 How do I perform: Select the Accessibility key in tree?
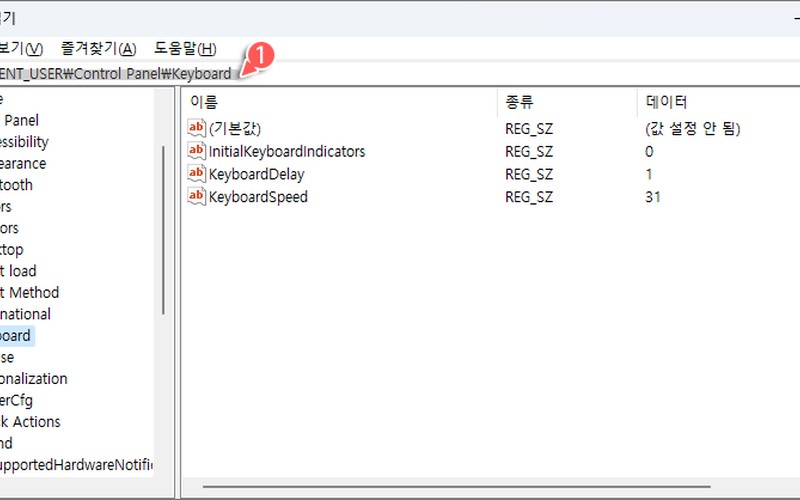(24, 142)
